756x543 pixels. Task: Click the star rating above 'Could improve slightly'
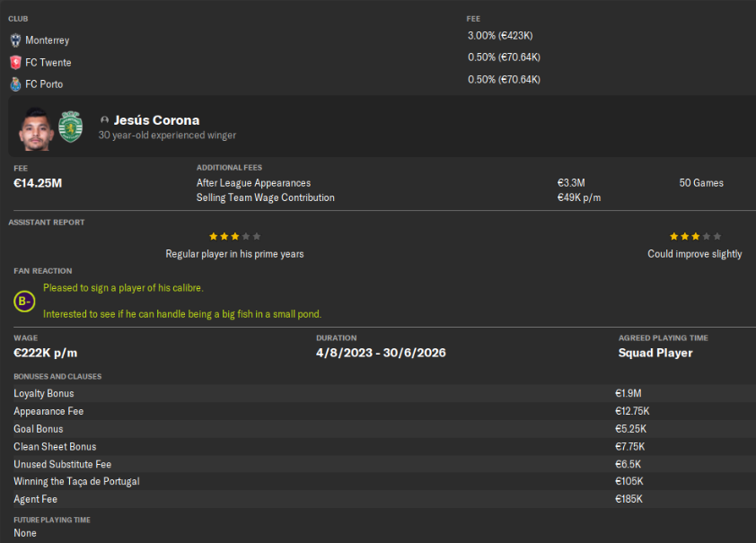pos(694,236)
